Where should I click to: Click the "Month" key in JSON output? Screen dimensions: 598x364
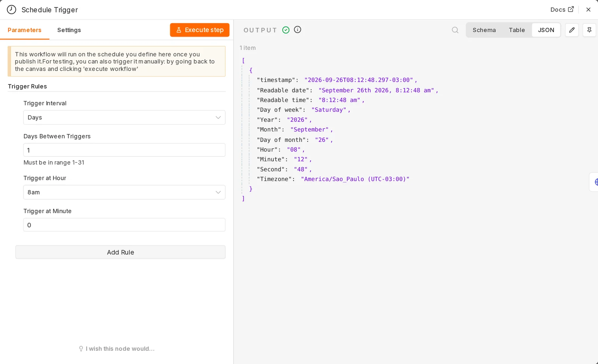coord(269,129)
